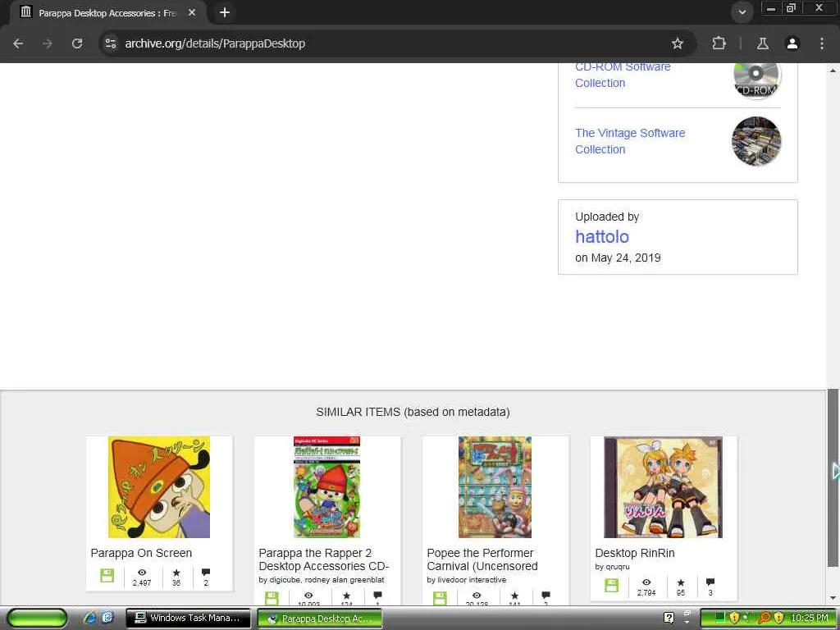Click the scrollbar down arrow
The image size is (840, 630).
833,598
